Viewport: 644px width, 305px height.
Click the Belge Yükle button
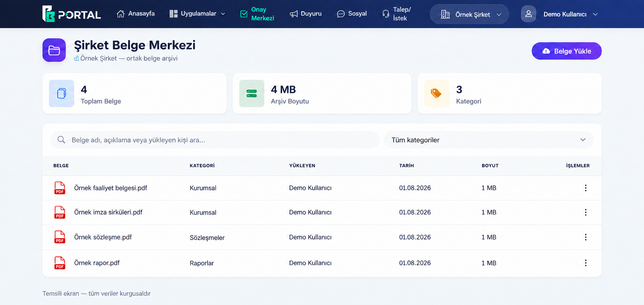(567, 51)
